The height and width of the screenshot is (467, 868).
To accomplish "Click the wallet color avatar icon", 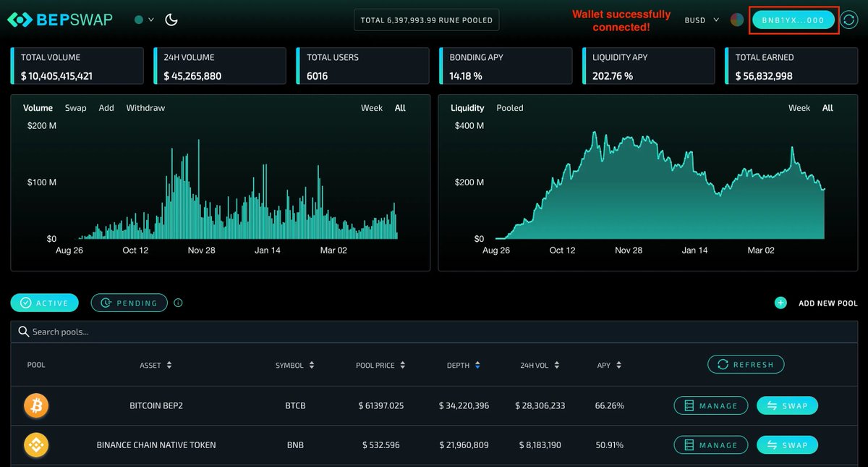I will (736, 20).
